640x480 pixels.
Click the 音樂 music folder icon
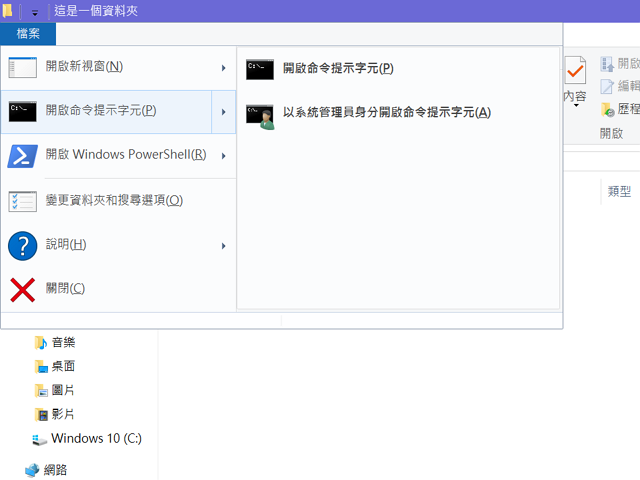point(41,343)
